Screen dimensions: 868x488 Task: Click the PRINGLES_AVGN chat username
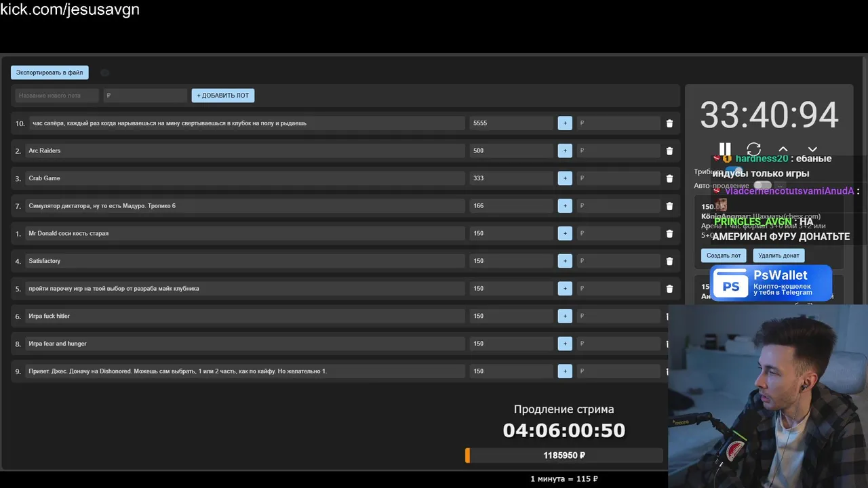[753, 222]
